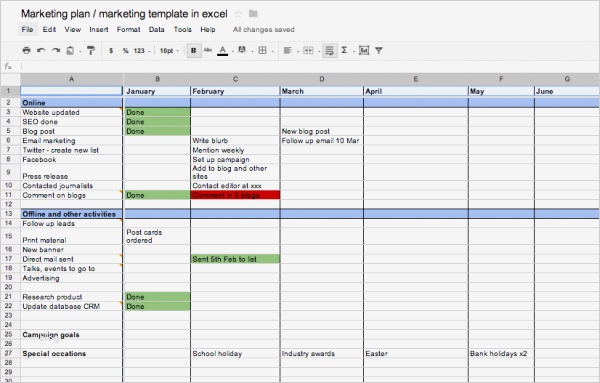The width and height of the screenshot is (600, 383).
Task: Click the folder icon beside the title
Action: (253, 14)
